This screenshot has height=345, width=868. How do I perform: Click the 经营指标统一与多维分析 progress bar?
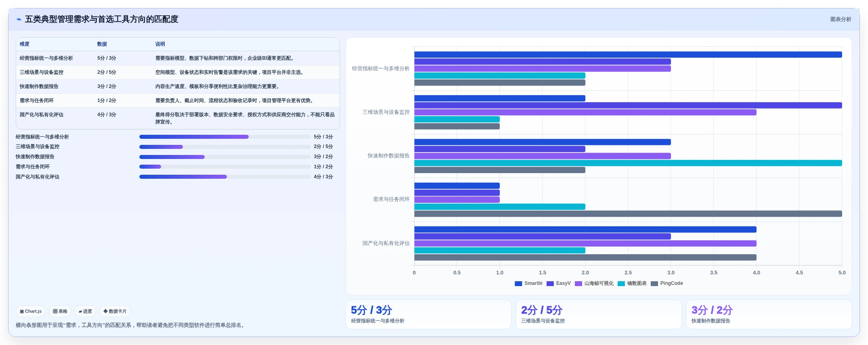(x=225, y=137)
